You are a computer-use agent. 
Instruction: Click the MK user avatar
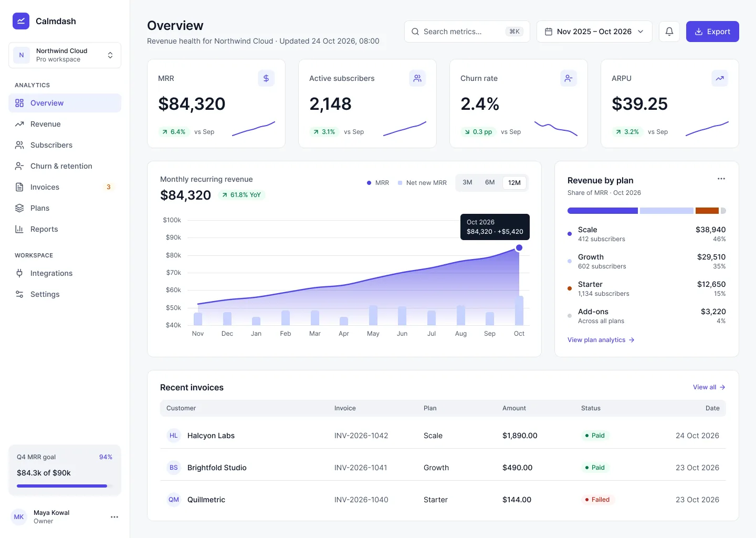click(x=19, y=517)
